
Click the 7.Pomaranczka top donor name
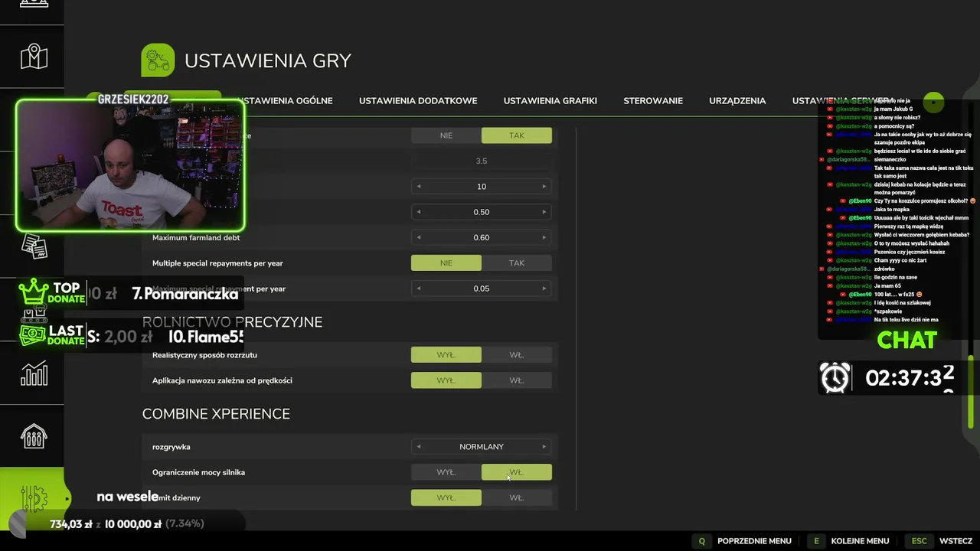[185, 294]
